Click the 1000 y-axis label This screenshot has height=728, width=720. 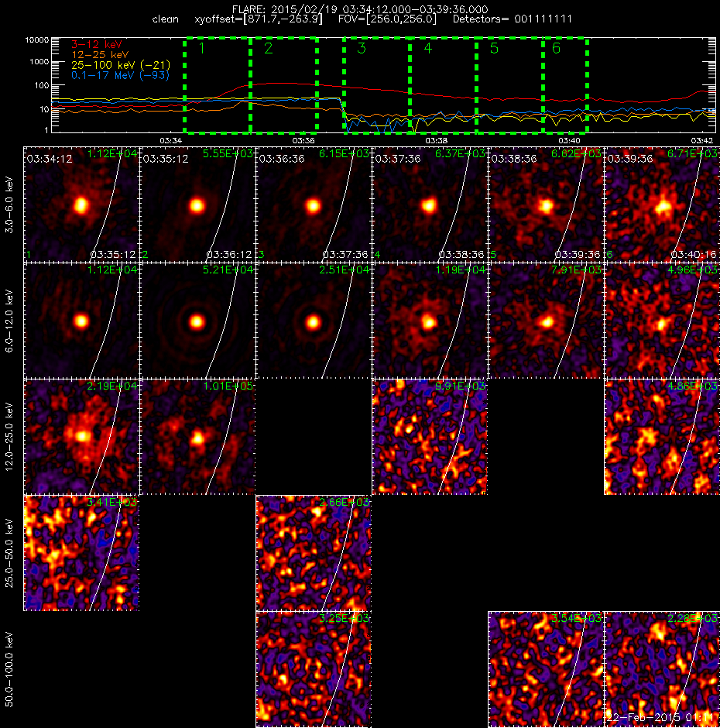tap(39, 62)
